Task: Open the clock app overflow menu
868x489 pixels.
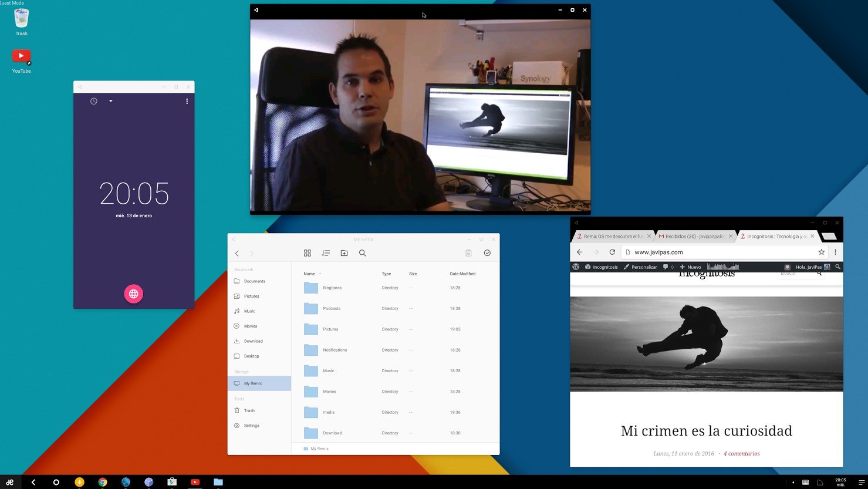Action: click(x=187, y=102)
